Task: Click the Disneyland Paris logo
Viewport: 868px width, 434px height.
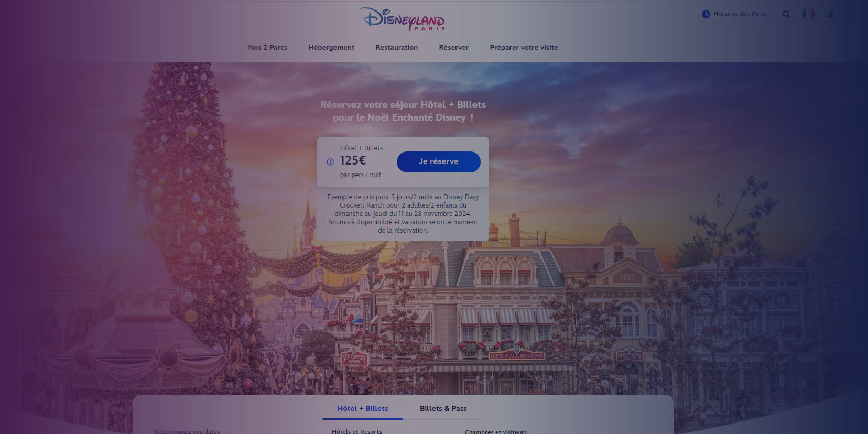Action: 403,19
